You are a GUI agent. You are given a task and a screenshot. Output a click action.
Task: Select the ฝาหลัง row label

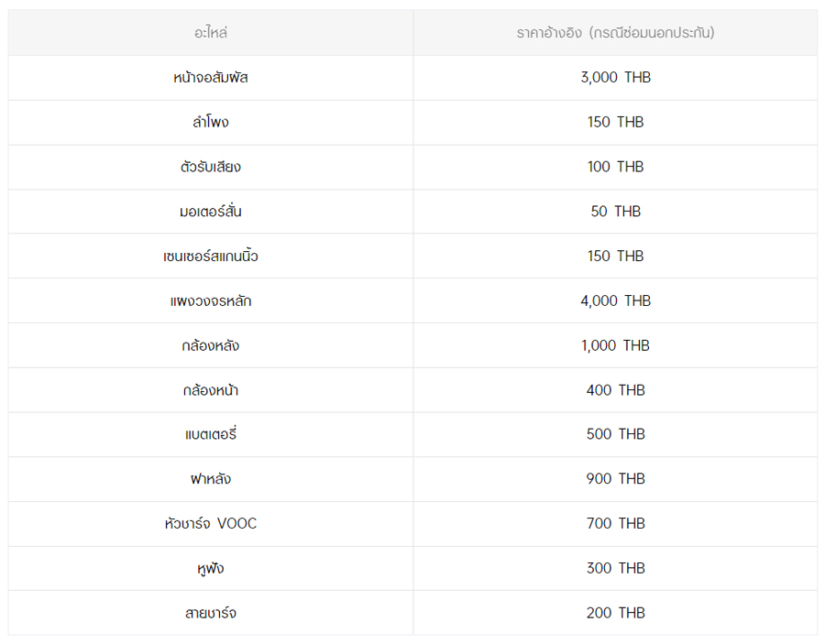(x=211, y=479)
